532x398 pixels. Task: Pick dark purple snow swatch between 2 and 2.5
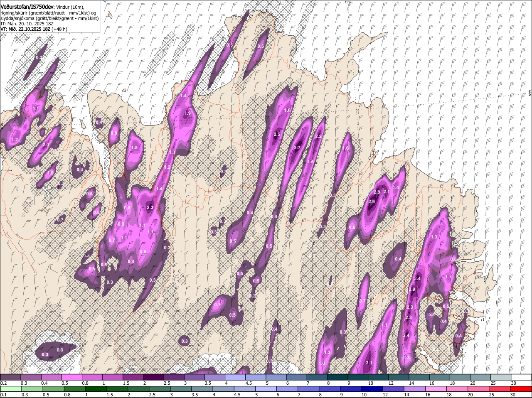point(154,377)
